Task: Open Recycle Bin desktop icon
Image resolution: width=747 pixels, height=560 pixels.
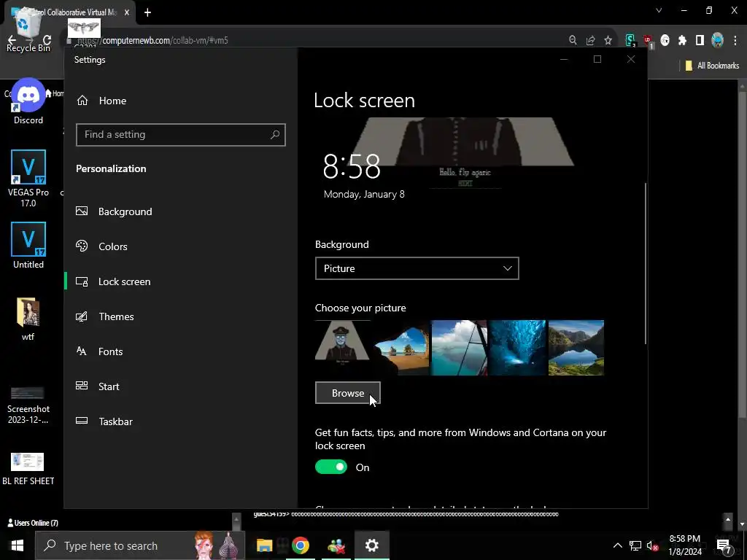Action: [x=28, y=28]
